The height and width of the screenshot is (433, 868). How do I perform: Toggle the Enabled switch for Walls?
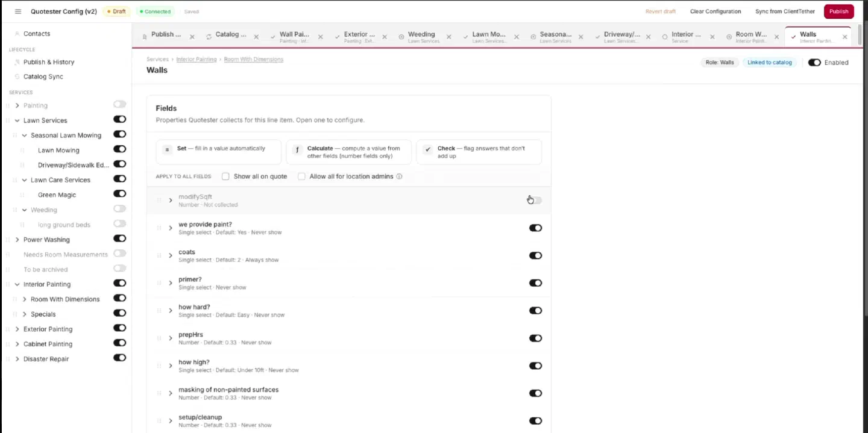[814, 63]
